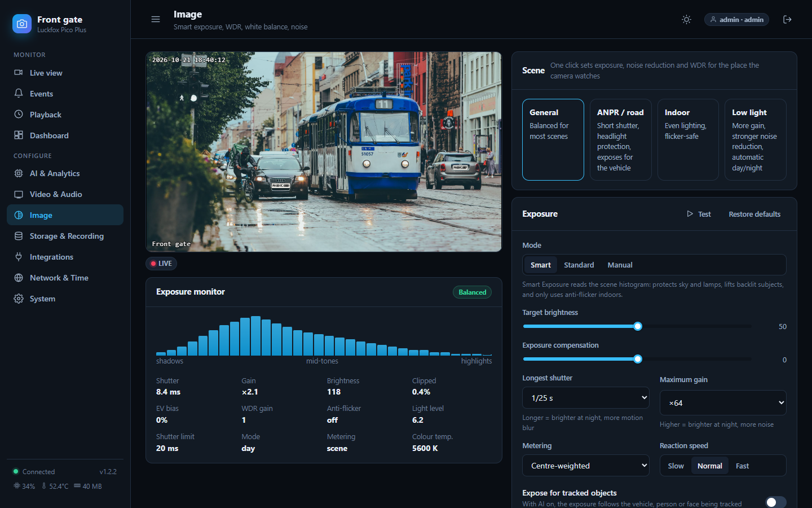Click the Events bell icon
The width and height of the screenshot is (812, 508).
pyautogui.click(x=19, y=94)
